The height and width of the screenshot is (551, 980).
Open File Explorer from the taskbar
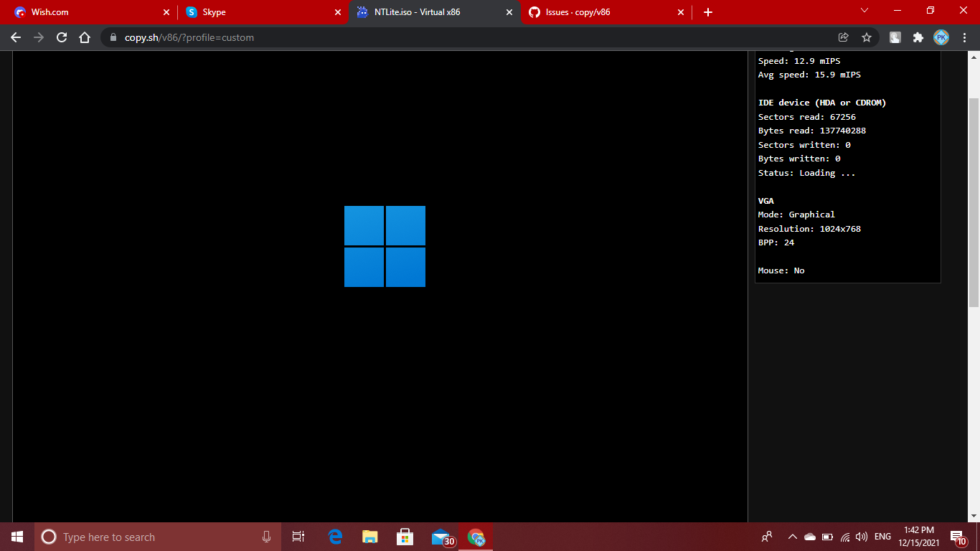pos(369,537)
